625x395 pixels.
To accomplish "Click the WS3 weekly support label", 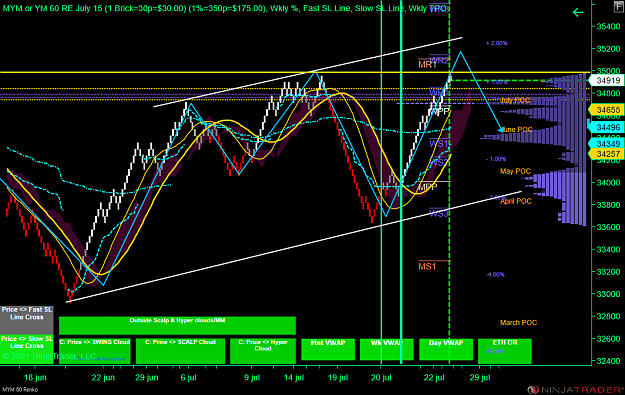I will pyautogui.click(x=438, y=214).
